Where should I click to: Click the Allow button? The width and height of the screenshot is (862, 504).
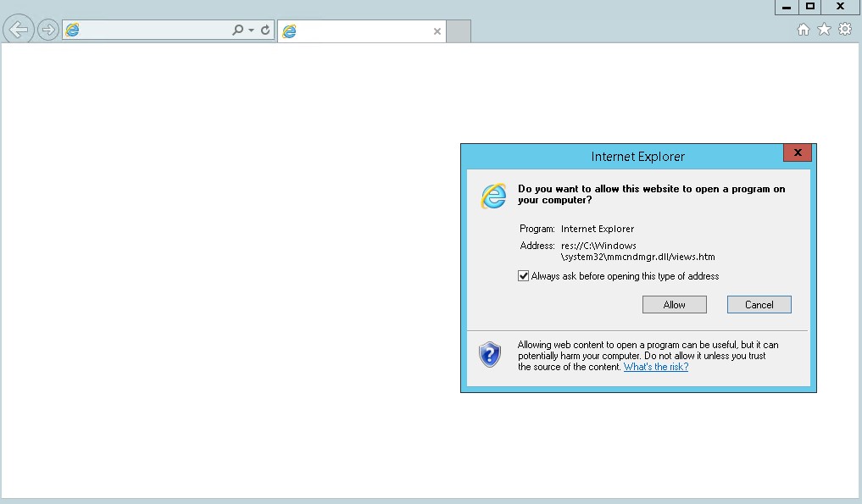click(x=675, y=304)
